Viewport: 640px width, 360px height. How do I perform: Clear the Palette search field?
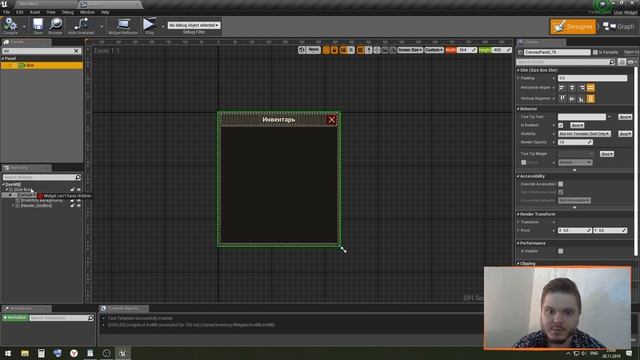click(76, 51)
